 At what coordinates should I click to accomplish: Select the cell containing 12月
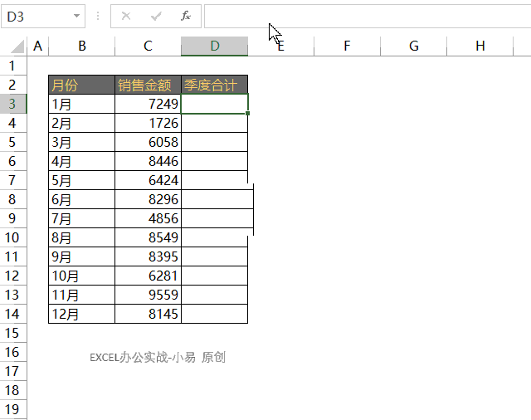click(81, 314)
